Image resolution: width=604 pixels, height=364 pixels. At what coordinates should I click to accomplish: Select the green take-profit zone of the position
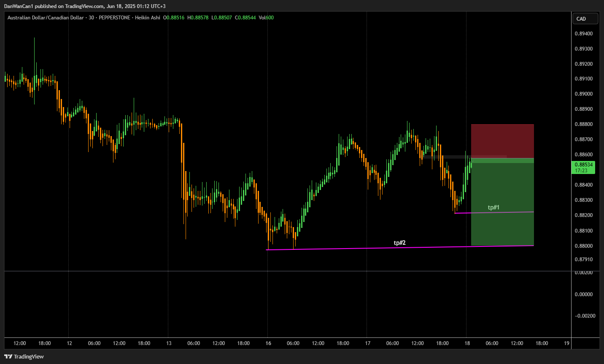tap(502, 202)
